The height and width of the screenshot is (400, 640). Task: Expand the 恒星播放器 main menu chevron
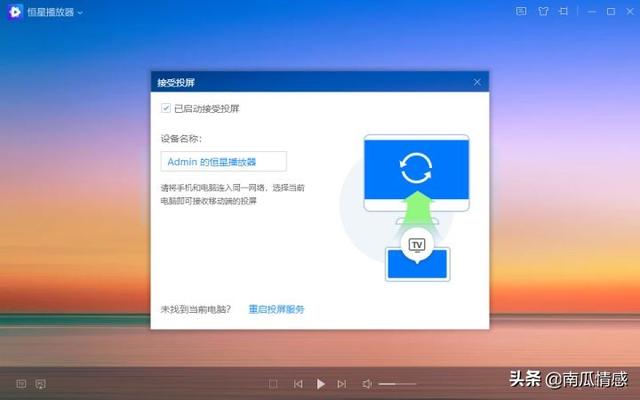coord(80,13)
